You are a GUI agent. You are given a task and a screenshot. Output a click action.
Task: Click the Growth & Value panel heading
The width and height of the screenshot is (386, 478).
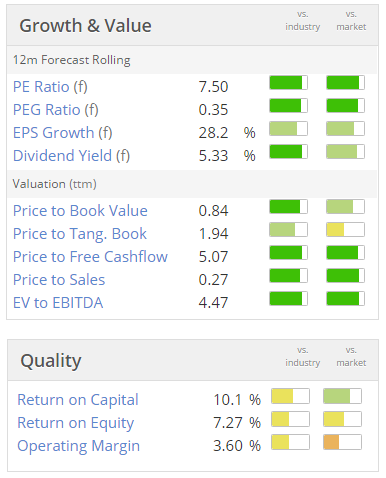85,26
